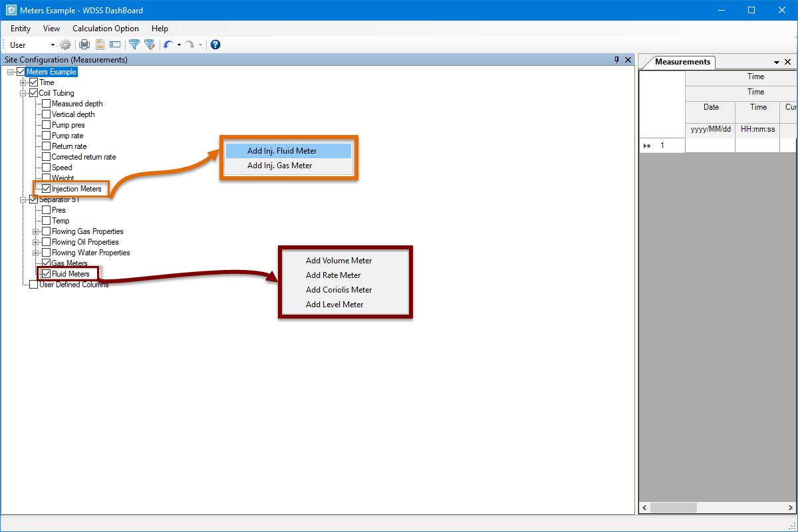Screen dimensions: 798x532
Task: Collapse the Coil Tubing node
Action: (23, 93)
